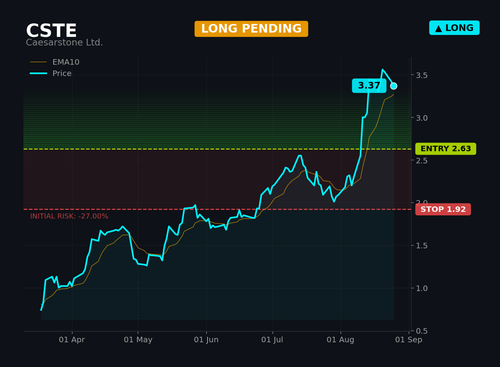500x367 pixels.
Task: Click the INITIAL RISK: -27.00% label
Action: point(69,216)
